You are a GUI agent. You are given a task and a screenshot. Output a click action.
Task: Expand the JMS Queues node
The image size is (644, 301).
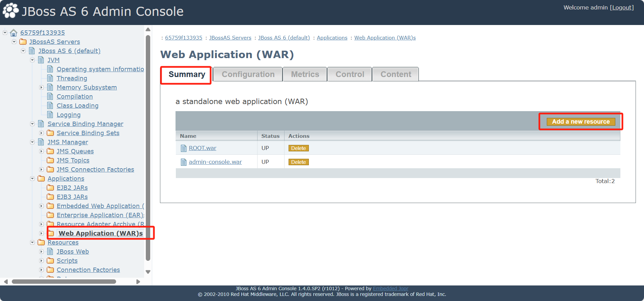(42, 151)
